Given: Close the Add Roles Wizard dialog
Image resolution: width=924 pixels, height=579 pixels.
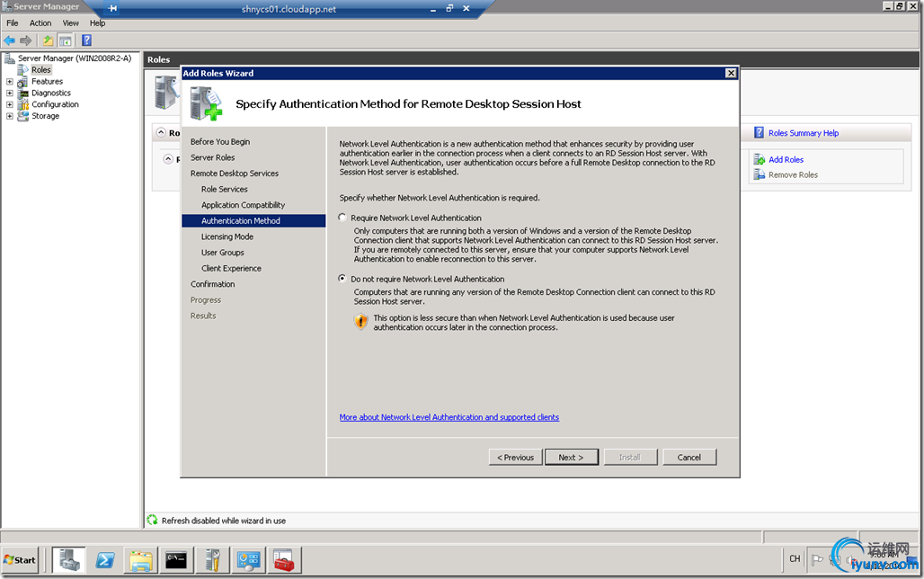Looking at the screenshot, I should pyautogui.click(x=731, y=73).
